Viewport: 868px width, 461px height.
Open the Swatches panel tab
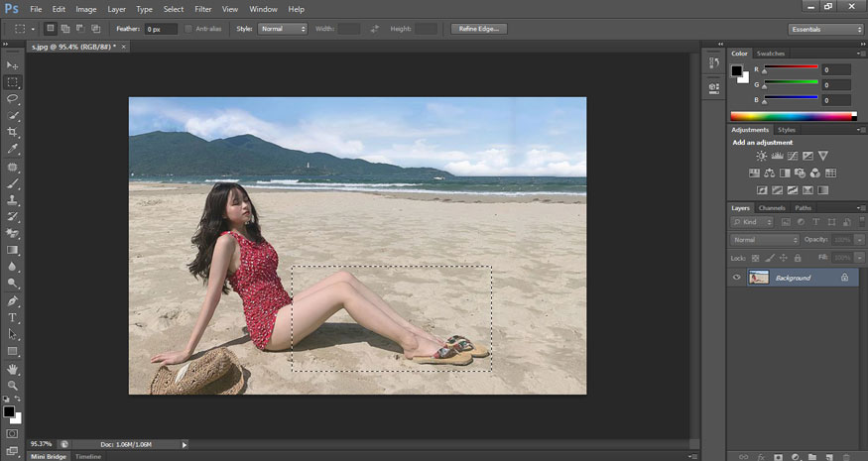[770, 54]
